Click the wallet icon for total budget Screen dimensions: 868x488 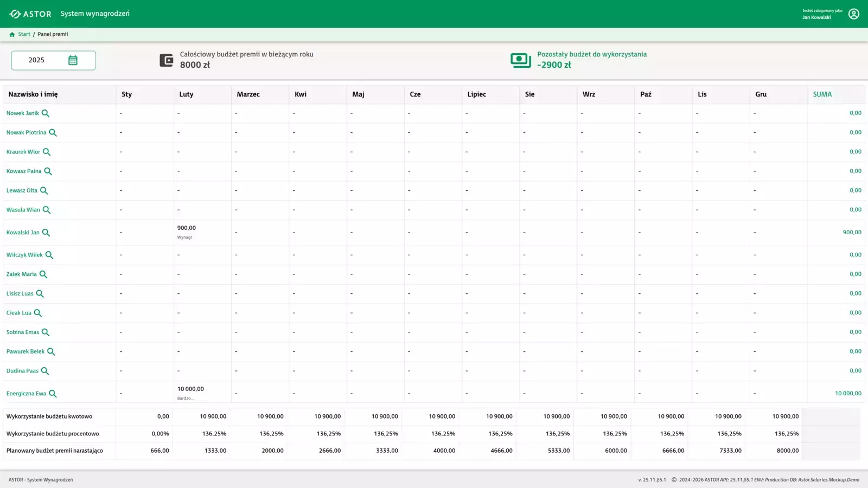pos(166,60)
